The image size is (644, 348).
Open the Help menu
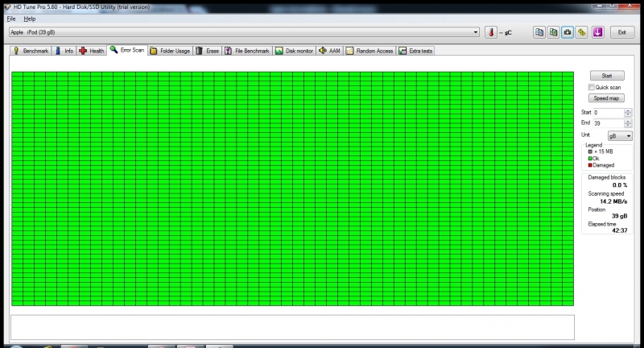point(30,18)
